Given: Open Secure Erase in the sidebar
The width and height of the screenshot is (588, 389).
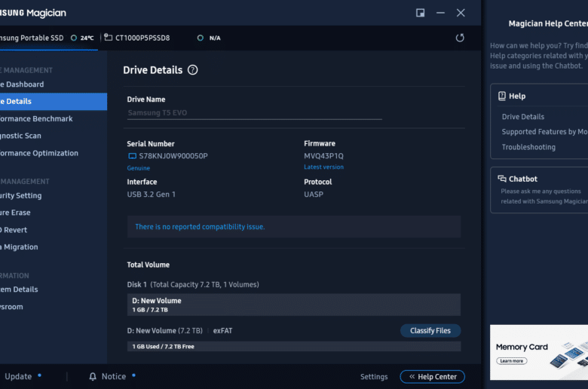Looking at the screenshot, I should tap(54, 213).
